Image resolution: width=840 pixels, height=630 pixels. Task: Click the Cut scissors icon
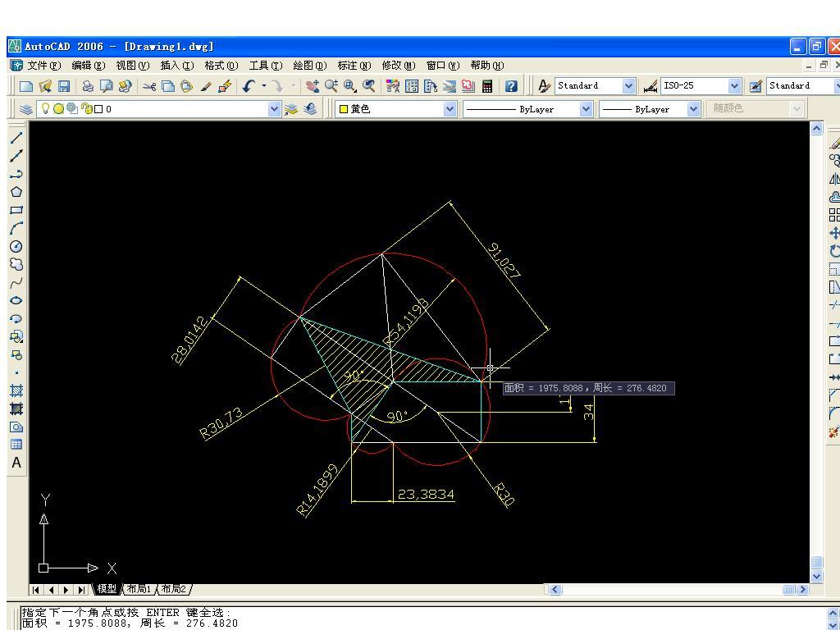pos(149,86)
